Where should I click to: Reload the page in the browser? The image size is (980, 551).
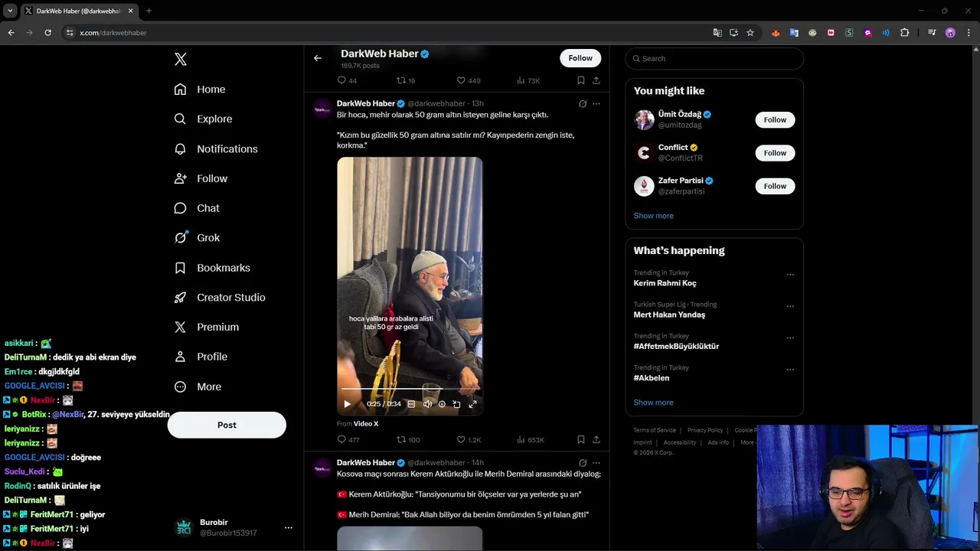coord(47,33)
